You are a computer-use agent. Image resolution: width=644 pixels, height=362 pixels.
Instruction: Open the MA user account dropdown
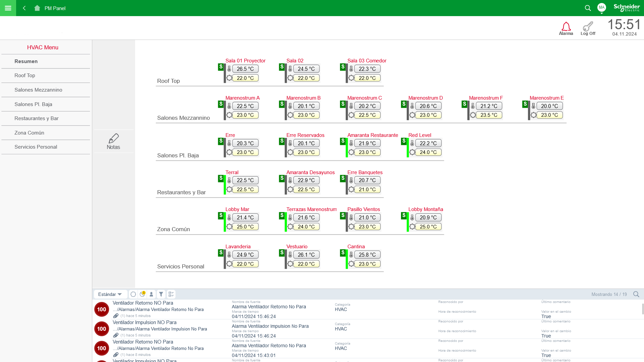click(x=601, y=8)
